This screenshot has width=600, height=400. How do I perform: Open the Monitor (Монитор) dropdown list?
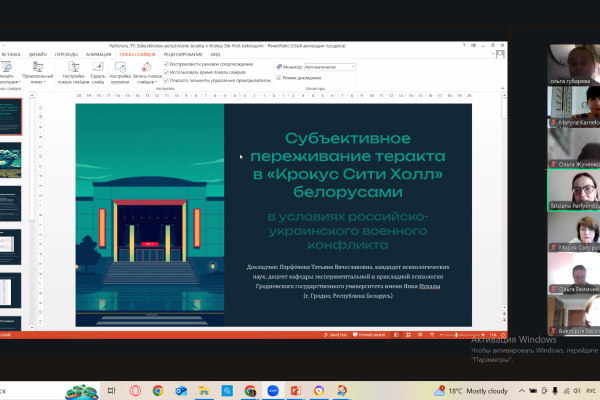330,67
